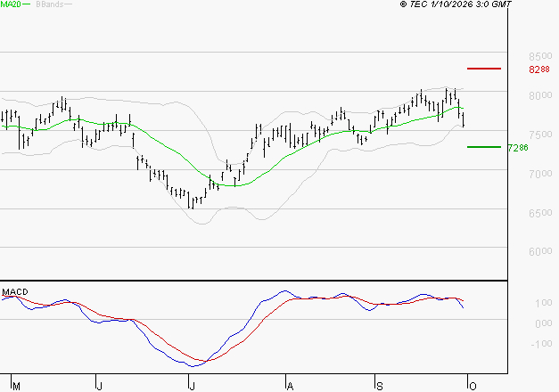Click the red 8288 resistance value
The height and width of the screenshot is (392, 559).
(x=539, y=69)
